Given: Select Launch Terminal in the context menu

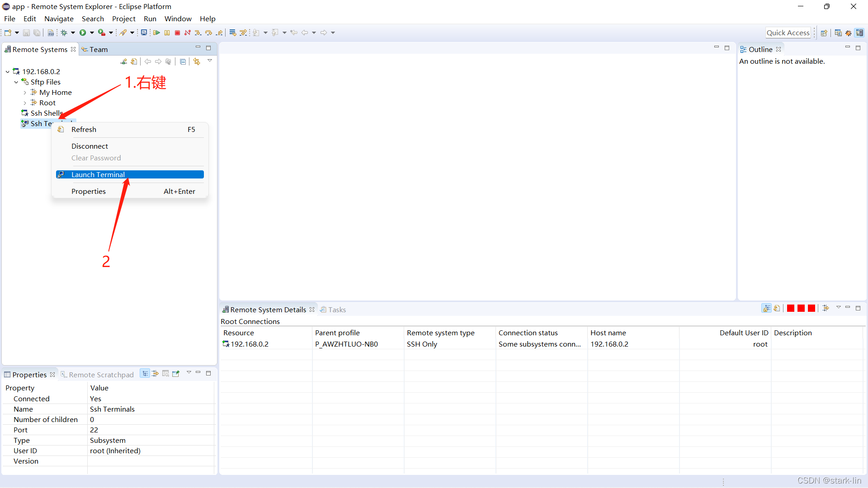Looking at the screenshot, I should coord(130,174).
